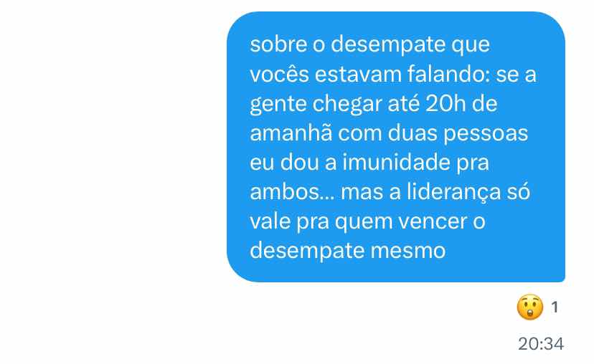Viewport: 594px width, 364px height.
Task: Click the text "20h" in the message
Action: coord(445,103)
